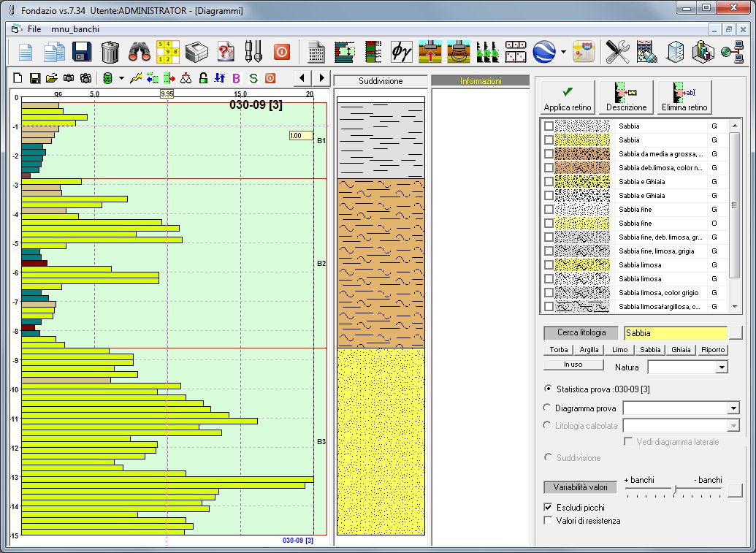This screenshot has height=553, width=756.
Task: Click the phi-gamma parameters icon
Action: (x=401, y=52)
